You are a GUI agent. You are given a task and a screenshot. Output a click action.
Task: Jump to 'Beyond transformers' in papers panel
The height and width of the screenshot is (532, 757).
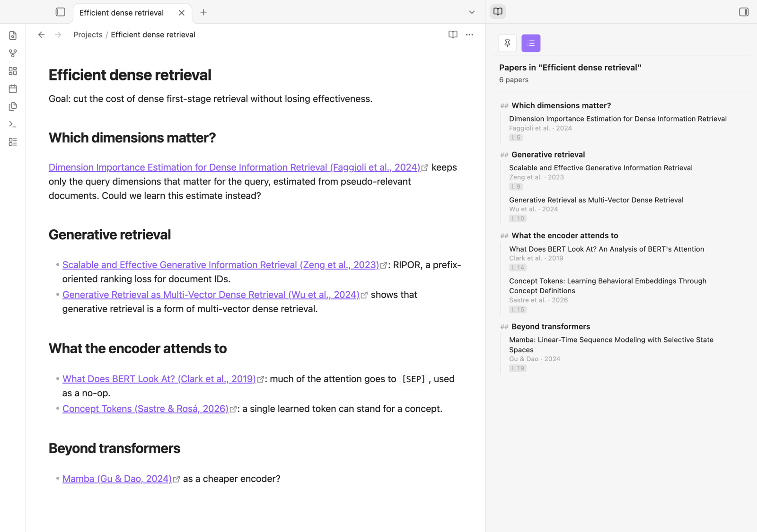(551, 327)
